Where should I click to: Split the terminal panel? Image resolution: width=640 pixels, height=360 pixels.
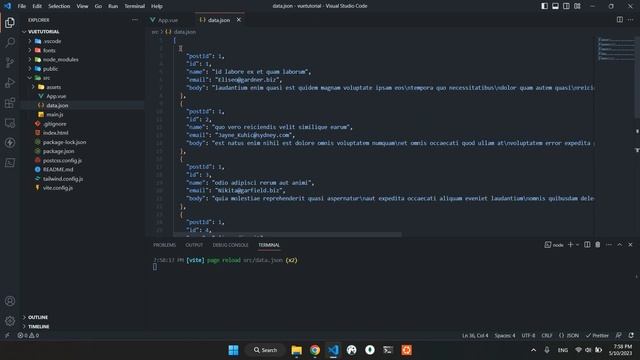point(587,244)
